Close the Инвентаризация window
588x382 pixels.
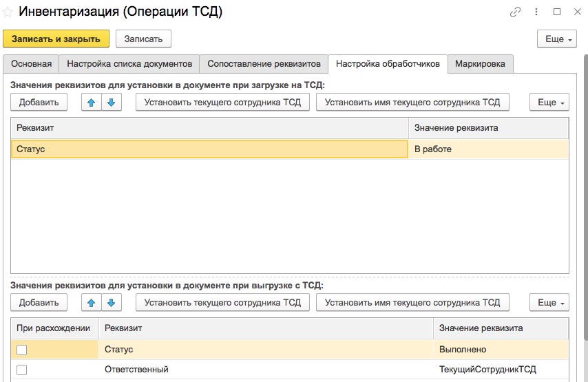point(578,12)
